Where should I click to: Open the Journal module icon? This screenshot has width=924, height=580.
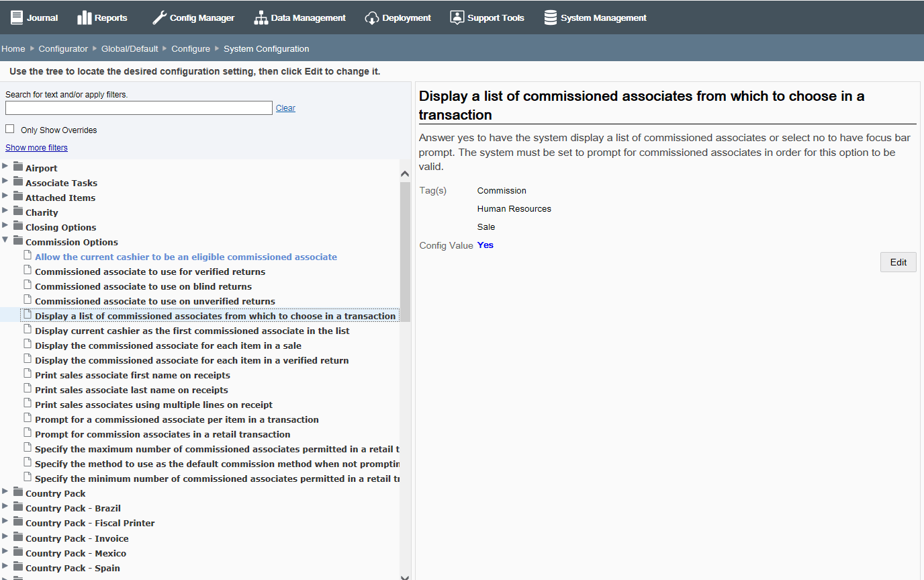click(16, 17)
